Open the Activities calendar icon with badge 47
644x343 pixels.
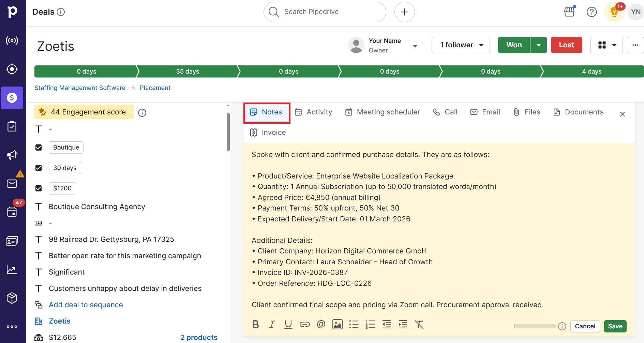(x=12, y=212)
